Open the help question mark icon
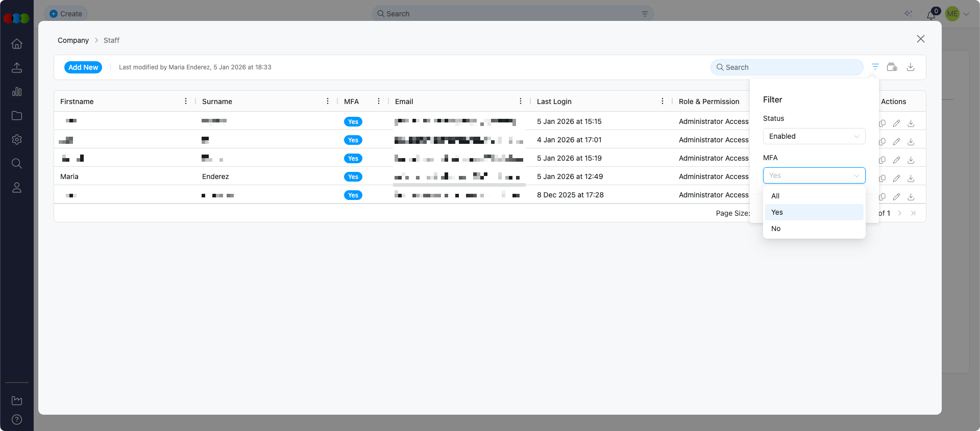This screenshot has width=980, height=431. 17,419
